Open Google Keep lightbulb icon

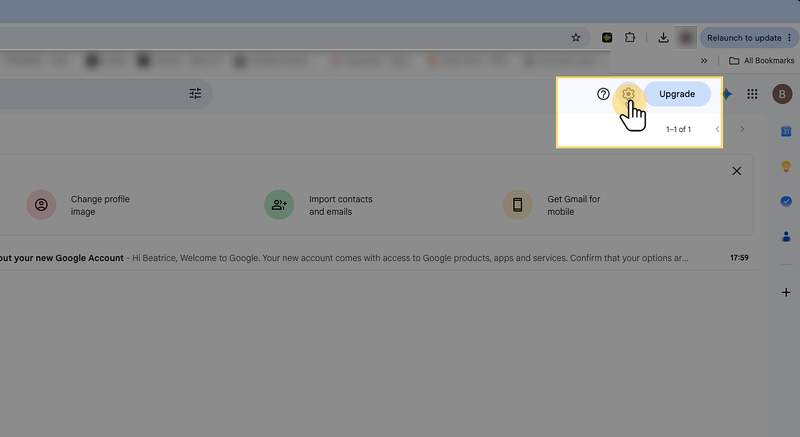[x=786, y=166]
